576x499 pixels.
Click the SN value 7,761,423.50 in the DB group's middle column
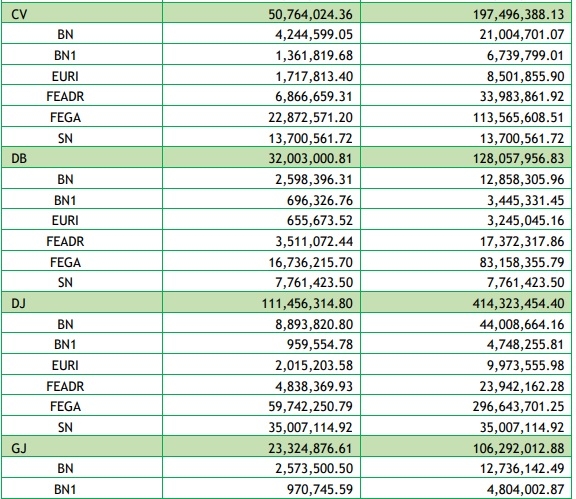point(314,282)
